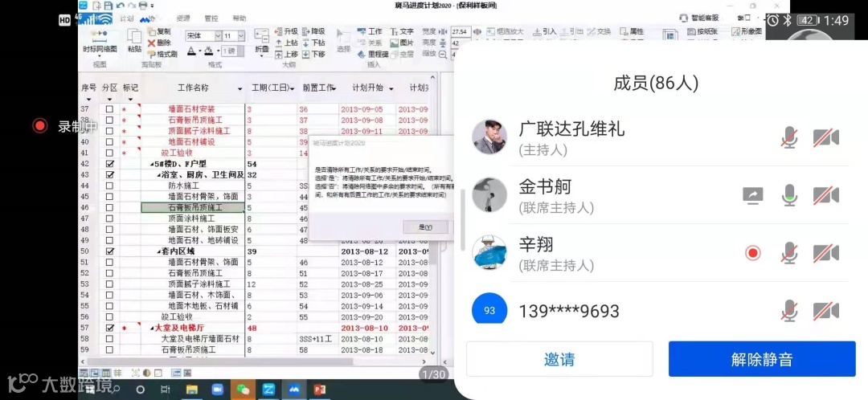868x400 pixels.
Task: Click the 解除静音 unmute button
Action: pos(762,359)
